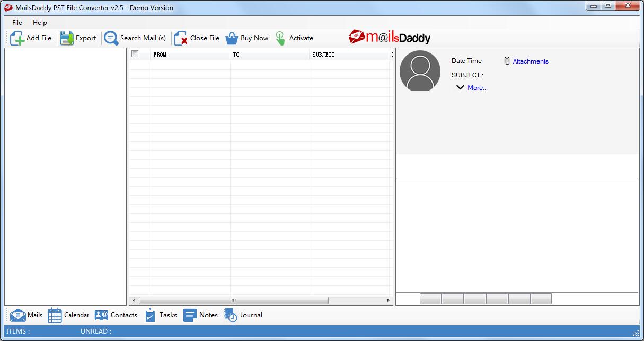The height and width of the screenshot is (341, 644).
Task: Switch to Contacts view
Action: (116, 315)
